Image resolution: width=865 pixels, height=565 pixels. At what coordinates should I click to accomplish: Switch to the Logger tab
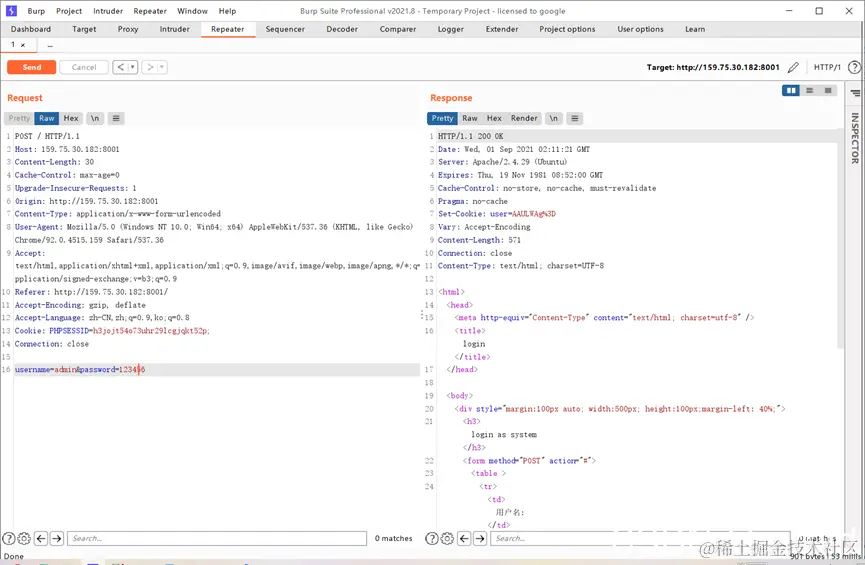(x=451, y=29)
